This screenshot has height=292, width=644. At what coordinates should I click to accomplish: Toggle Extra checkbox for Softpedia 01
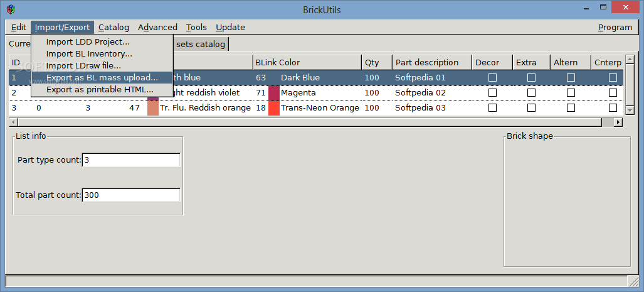(x=532, y=77)
